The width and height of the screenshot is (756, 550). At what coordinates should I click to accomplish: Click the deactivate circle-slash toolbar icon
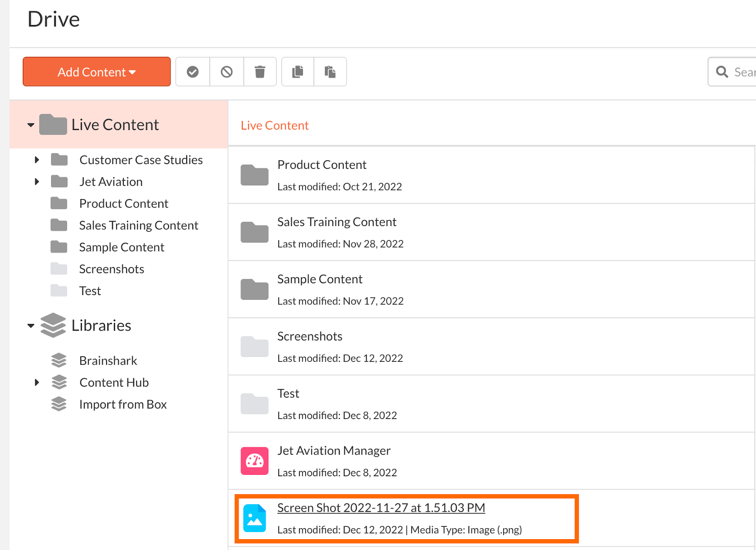[227, 72]
